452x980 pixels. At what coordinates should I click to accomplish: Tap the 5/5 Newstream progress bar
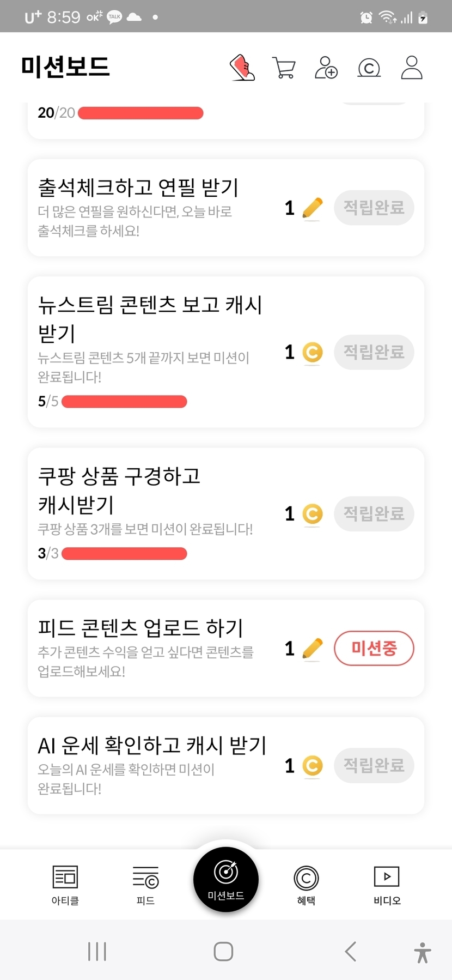click(124, 402)
